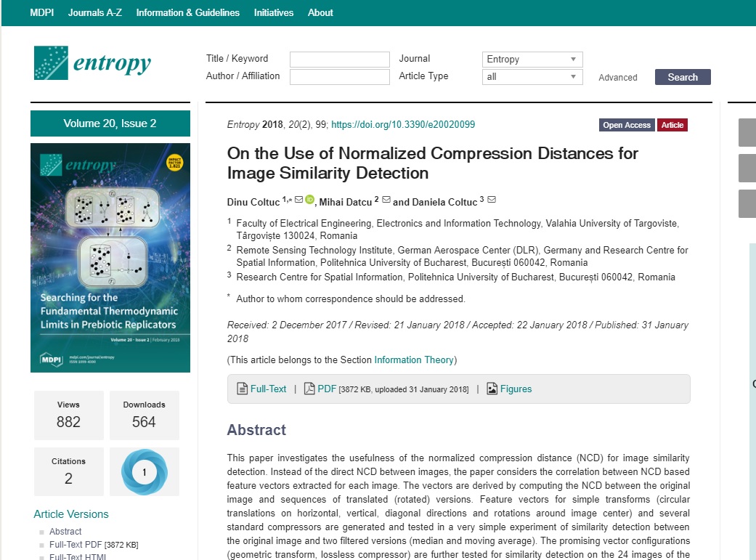Open the journal issue cover thumbnail
Viewport: 756px width, 560px height.
[110, 258]
